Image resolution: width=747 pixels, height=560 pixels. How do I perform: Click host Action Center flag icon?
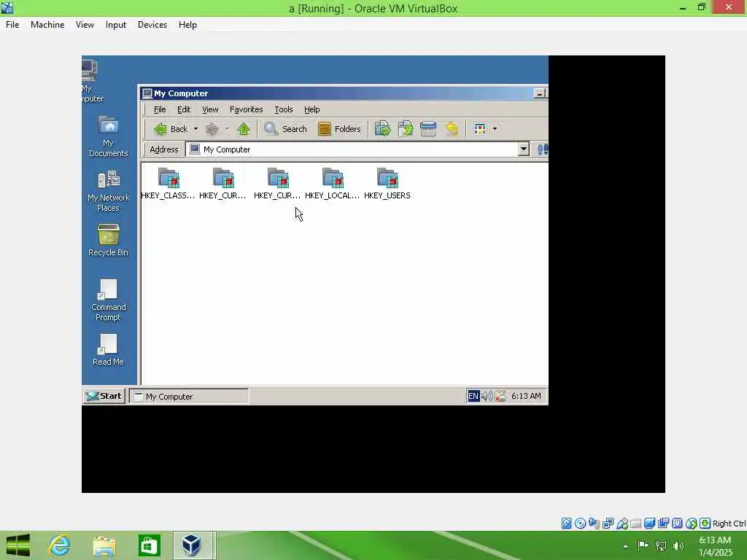(643, 545)
